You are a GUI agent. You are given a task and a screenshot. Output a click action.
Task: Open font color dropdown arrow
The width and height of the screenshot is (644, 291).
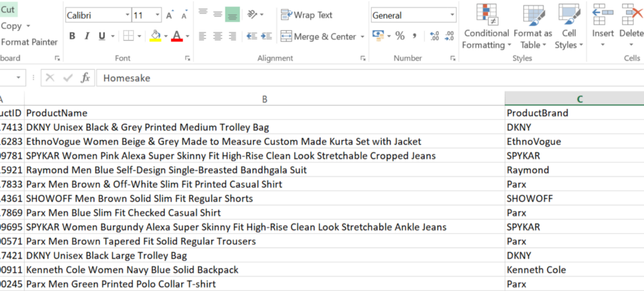point(188,36)
